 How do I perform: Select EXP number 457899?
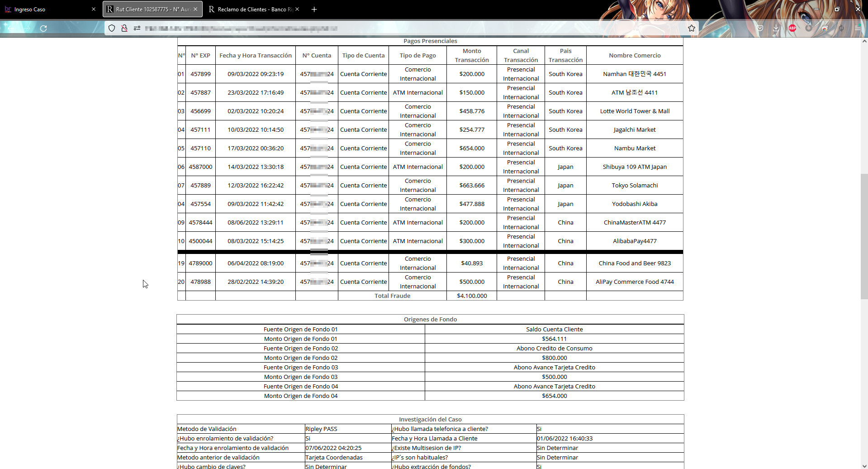point(200,74)
